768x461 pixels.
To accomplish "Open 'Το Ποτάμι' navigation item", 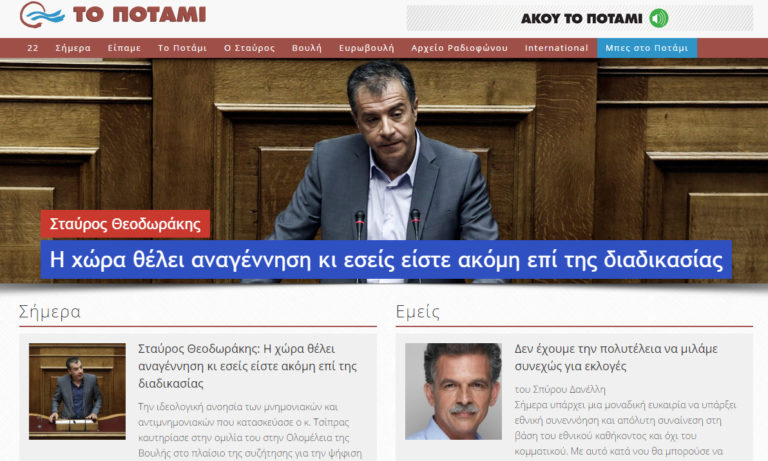I will point(182,48).
